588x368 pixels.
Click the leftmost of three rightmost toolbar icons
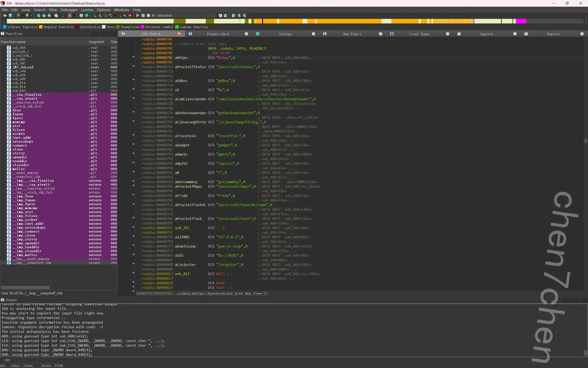(234, 15)
